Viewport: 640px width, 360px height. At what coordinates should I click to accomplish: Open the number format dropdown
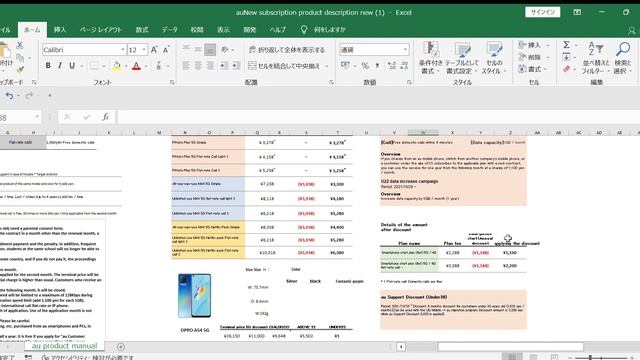(x=405, y=50)
